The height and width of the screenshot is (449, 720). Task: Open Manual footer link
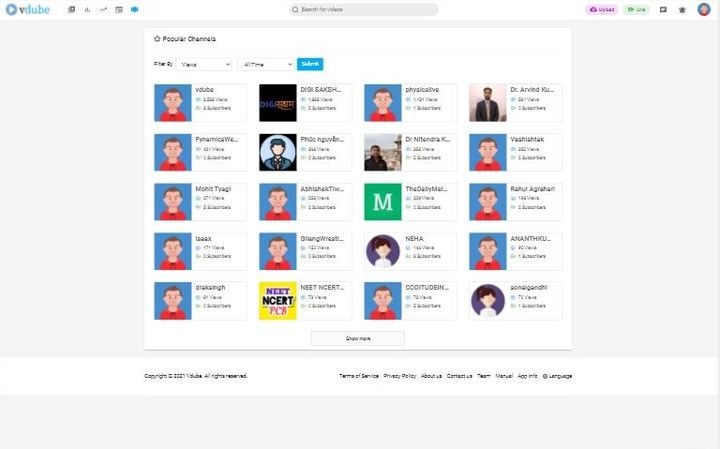pyautogui.click(x=504, y=376)
